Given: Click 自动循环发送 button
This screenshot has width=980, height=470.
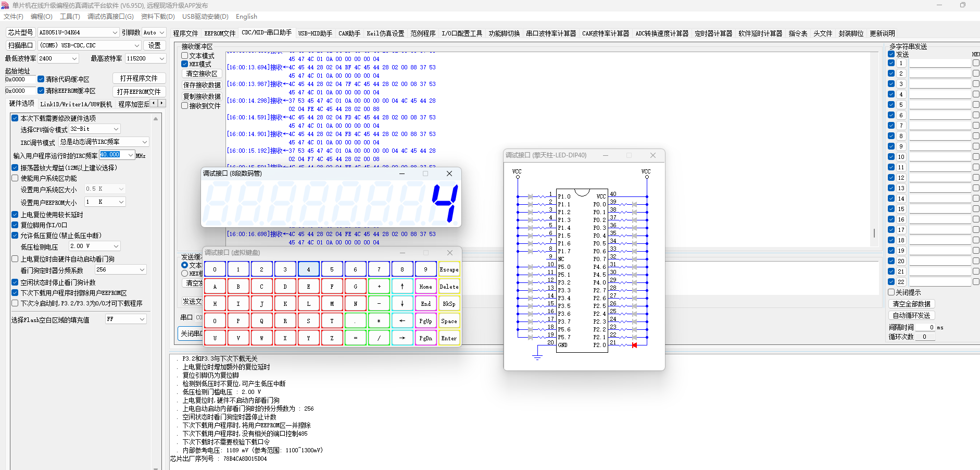Looking at the screenshot, I should pyautogui.click(x=912, y=315).
